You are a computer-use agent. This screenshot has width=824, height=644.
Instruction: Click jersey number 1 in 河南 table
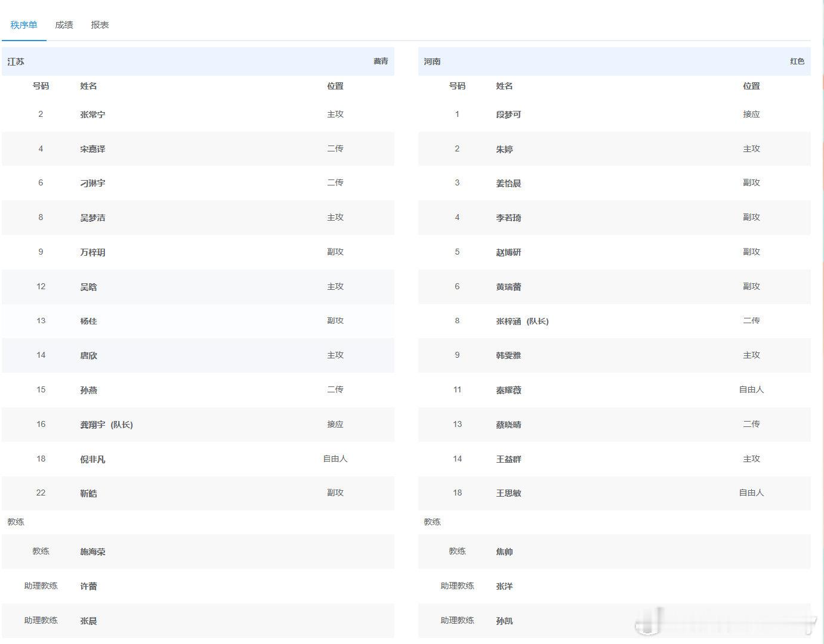point(457,114)
